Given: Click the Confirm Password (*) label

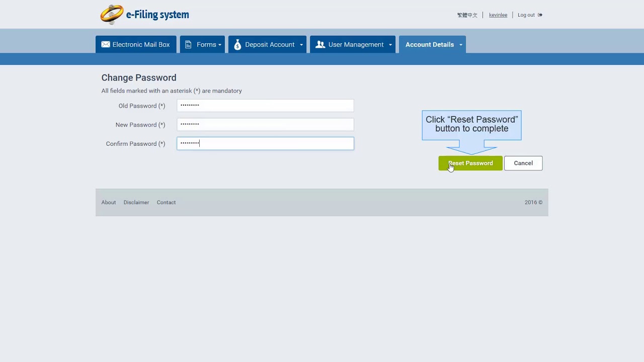Looking at the screenshot, I should [135, 144].
